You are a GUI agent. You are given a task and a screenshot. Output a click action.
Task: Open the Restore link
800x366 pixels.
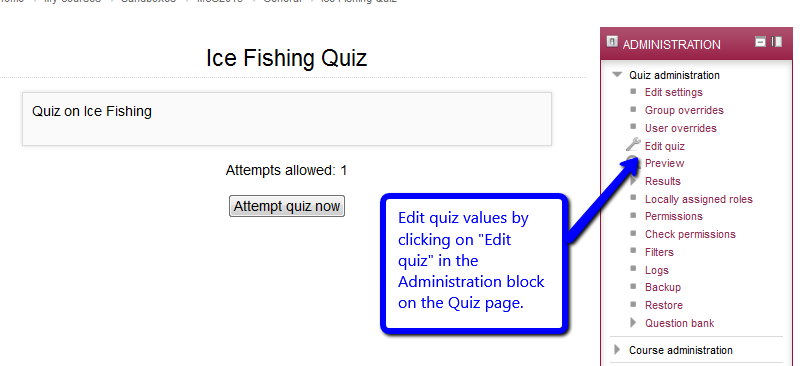pos(664,305)
